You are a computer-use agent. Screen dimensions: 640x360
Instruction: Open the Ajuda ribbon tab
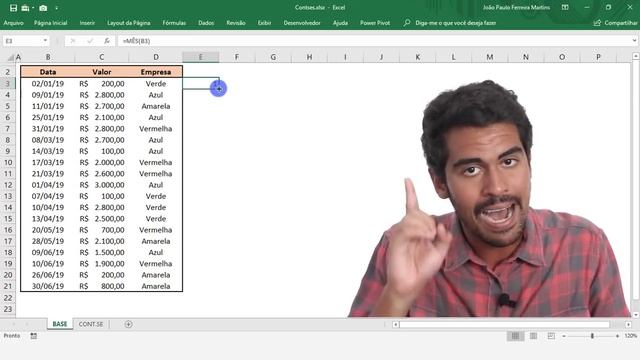[340, 23]
